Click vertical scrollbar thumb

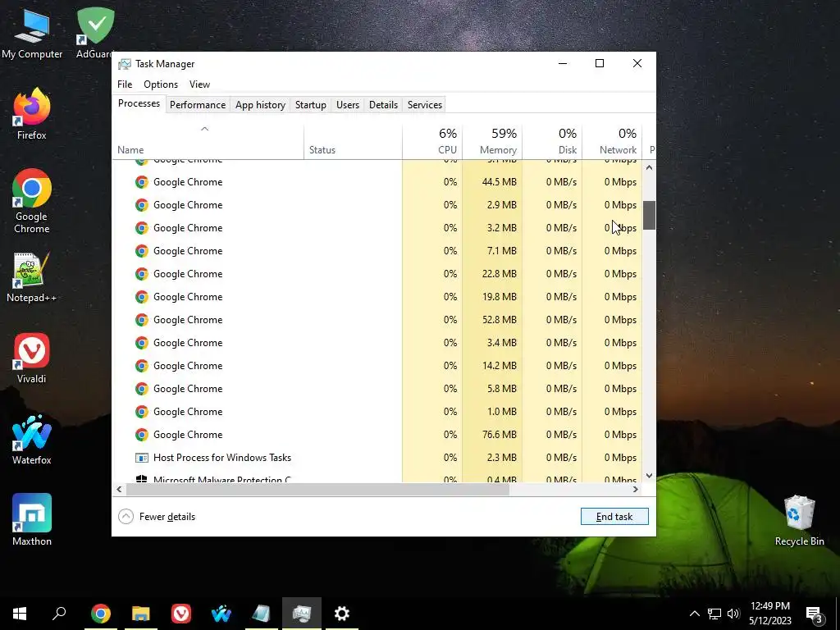tap(650, 215)
